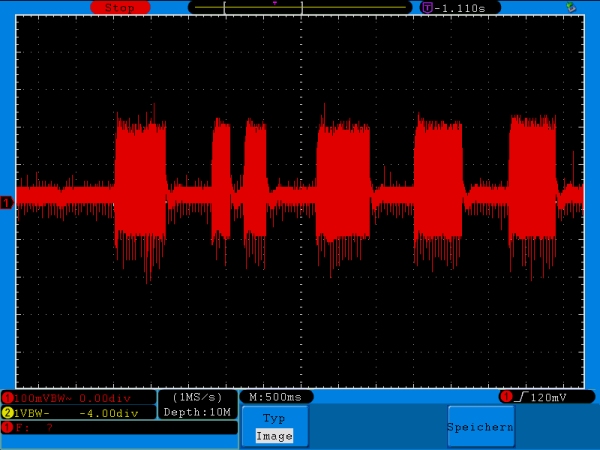Click the M:500ms timebase readout

coord(276,397)
